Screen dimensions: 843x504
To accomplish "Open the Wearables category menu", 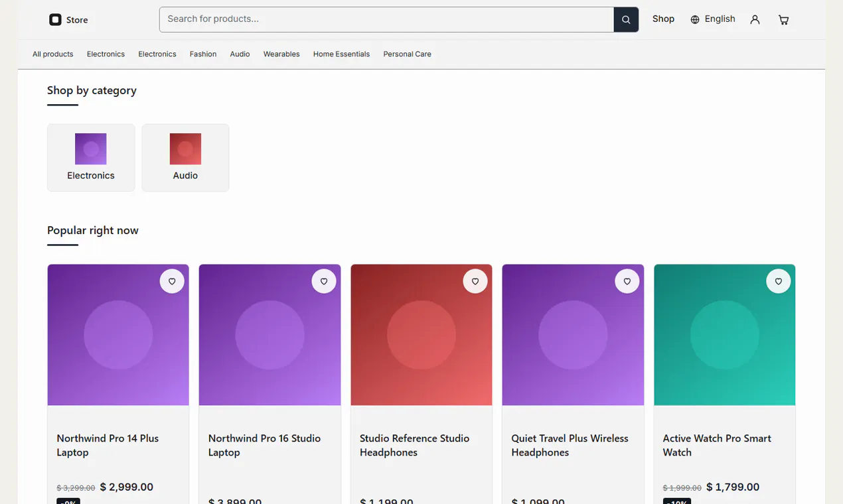I will point(281,54).
